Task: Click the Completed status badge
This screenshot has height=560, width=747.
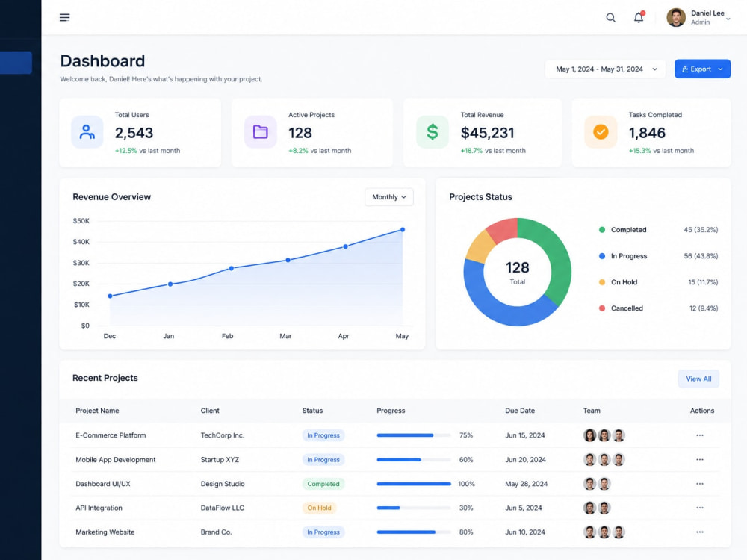Action: click(x=323, y=484)
